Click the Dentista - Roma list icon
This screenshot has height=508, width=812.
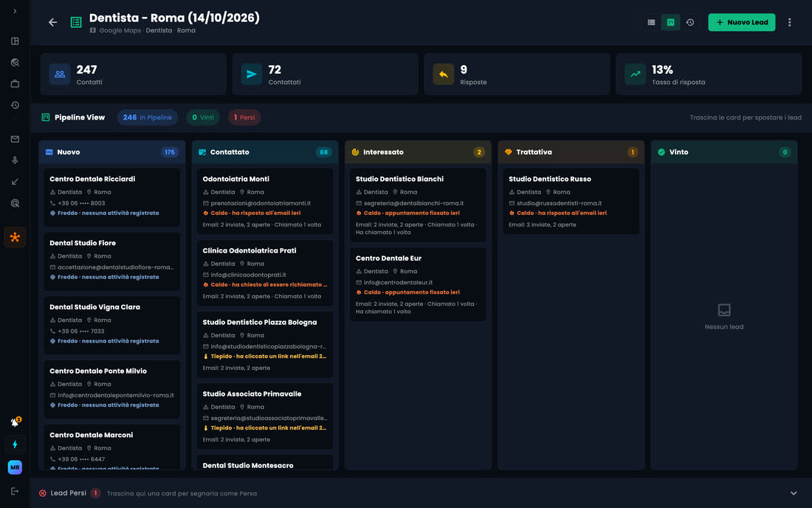pyautogui.click(x=76, y=22)
